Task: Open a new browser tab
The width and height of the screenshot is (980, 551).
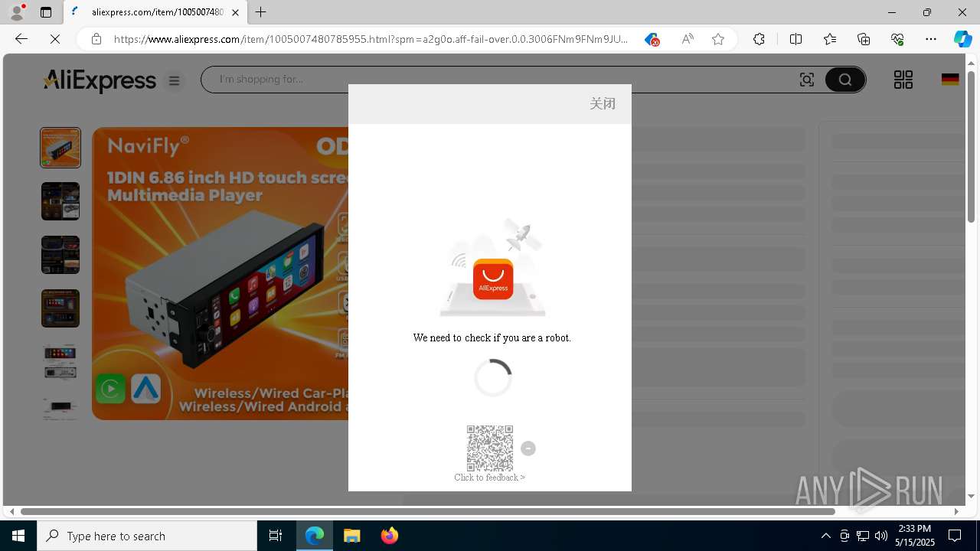Action: (261, 12)
